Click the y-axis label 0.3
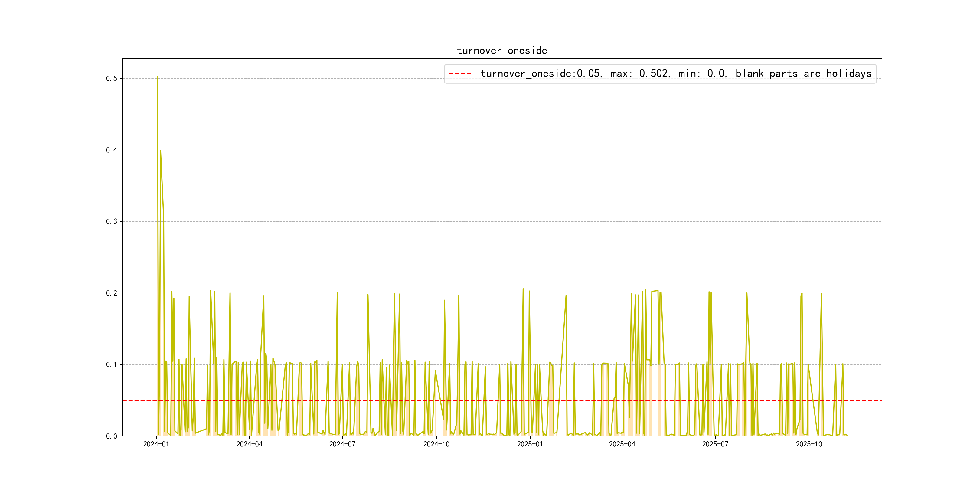 112,222
